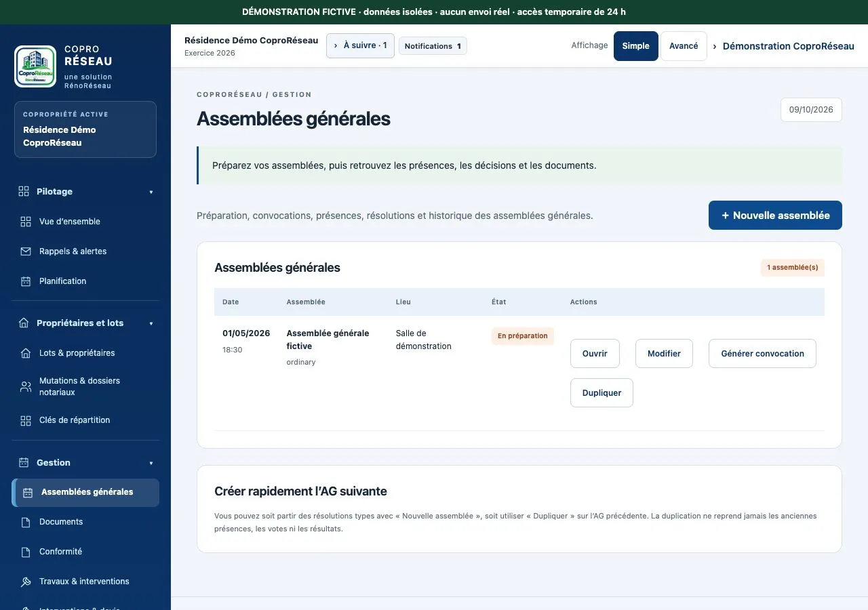Image resolution: width=868 pixels, height=610 pixels.
Task: Collapse the Pilotage section
Action: coord(151,192)
